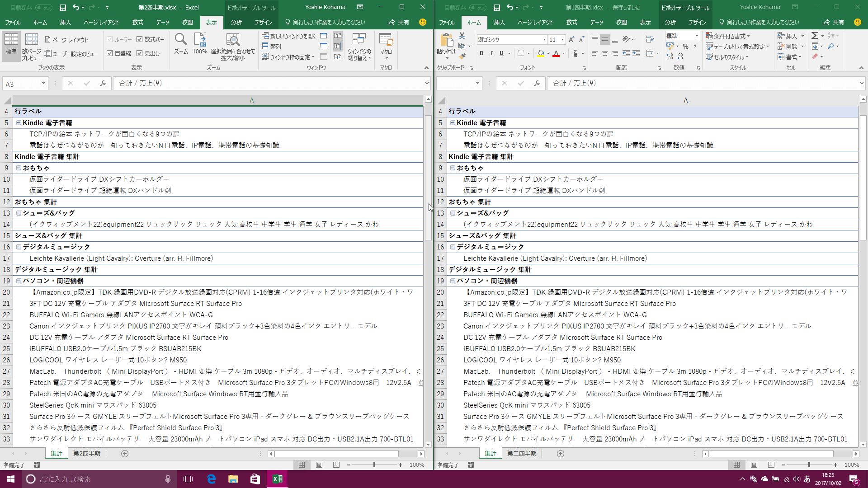Viewport: 868px width, 488px height.
Task: Apply Bold formatting in right window
Action: (481, 53)
